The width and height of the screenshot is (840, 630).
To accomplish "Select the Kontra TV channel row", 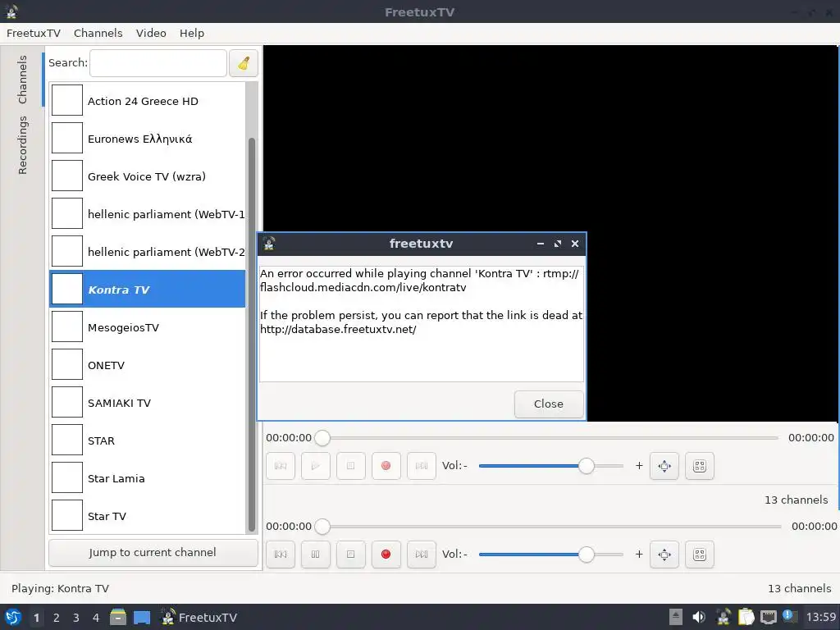I will (148, 290).
